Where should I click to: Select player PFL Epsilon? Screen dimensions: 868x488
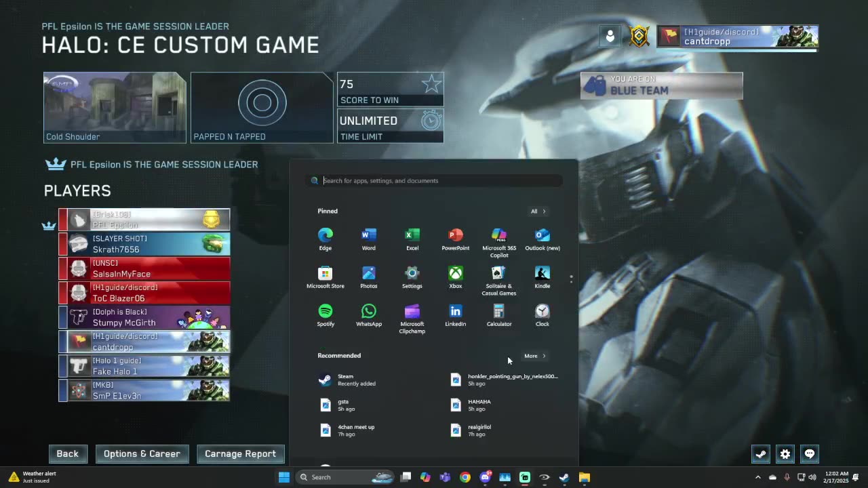tap(144, 220)
